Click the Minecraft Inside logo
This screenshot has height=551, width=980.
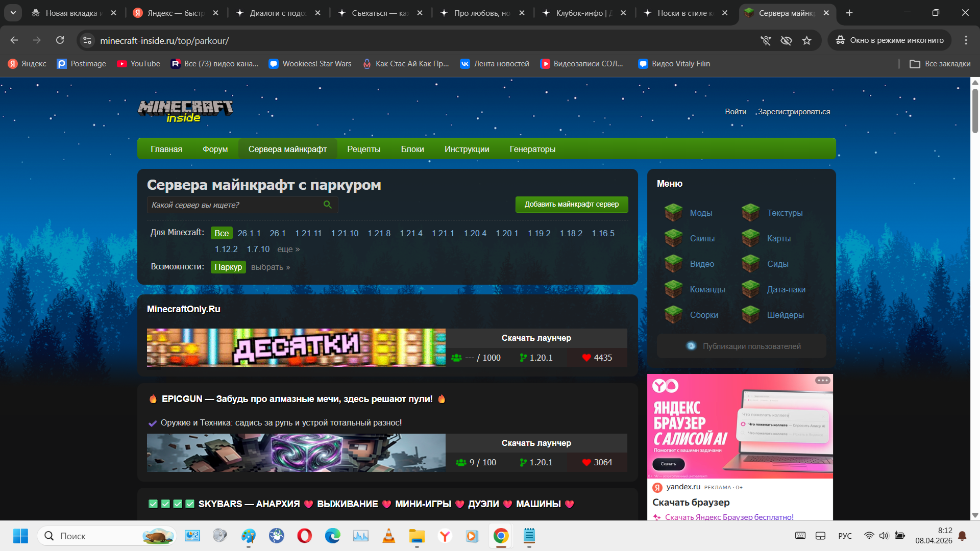point(185,111)
